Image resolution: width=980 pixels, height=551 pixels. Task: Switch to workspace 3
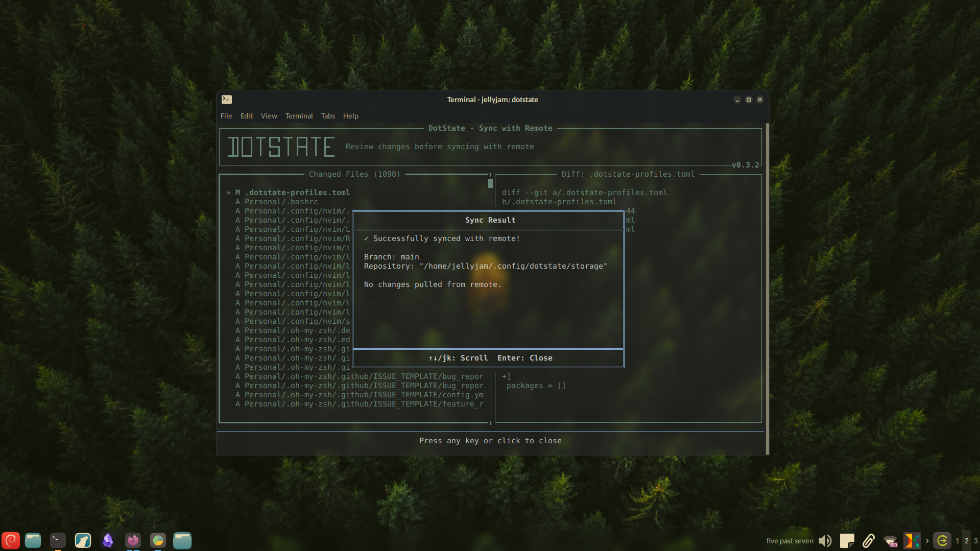[x=976, y=541]
